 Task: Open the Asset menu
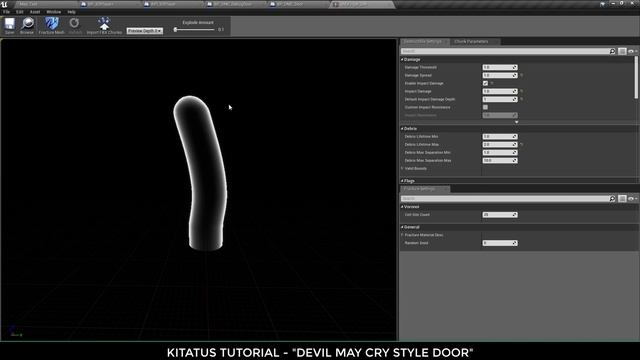(35, 12)
